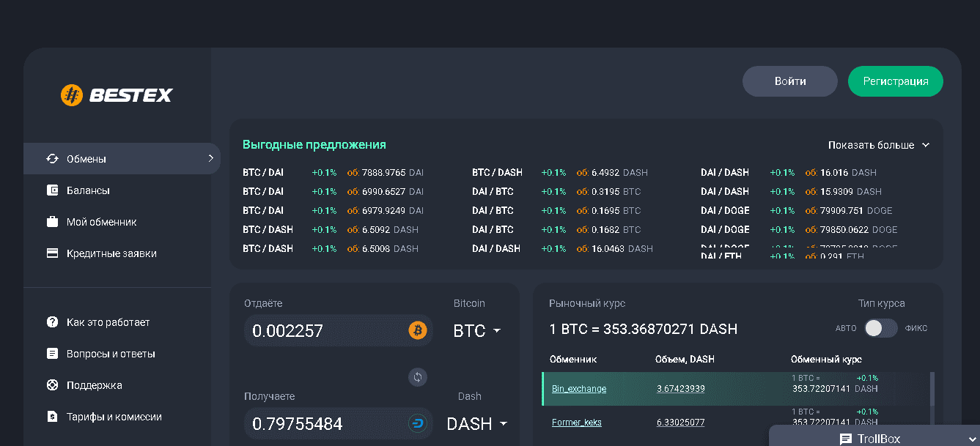Toggle rate type between АВТО and ФИКС
The width and height of the screenshot is (980, 446).
pos(880,328)
